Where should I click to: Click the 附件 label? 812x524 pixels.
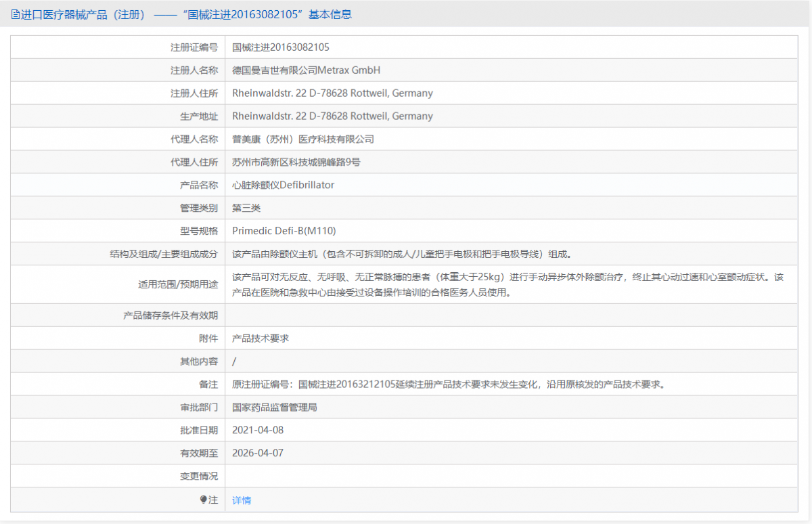[208, 339]
